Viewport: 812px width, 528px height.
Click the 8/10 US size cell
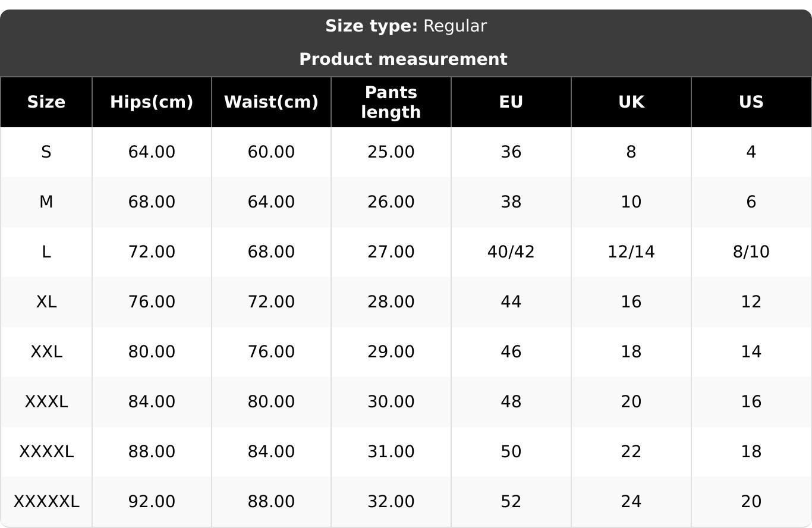tap(751, 252)
